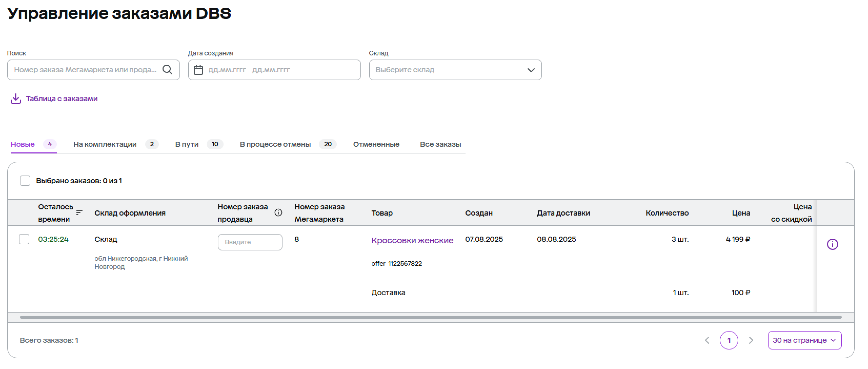Click sort icon next to Осталось времени
Viewport: 868px width, 369px height.
[79, 212]
